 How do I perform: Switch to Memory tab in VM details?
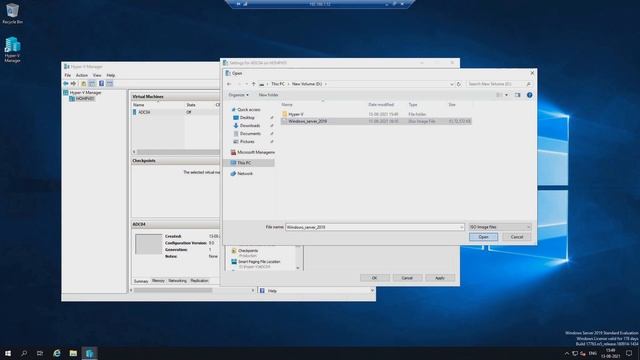(158, 281)
